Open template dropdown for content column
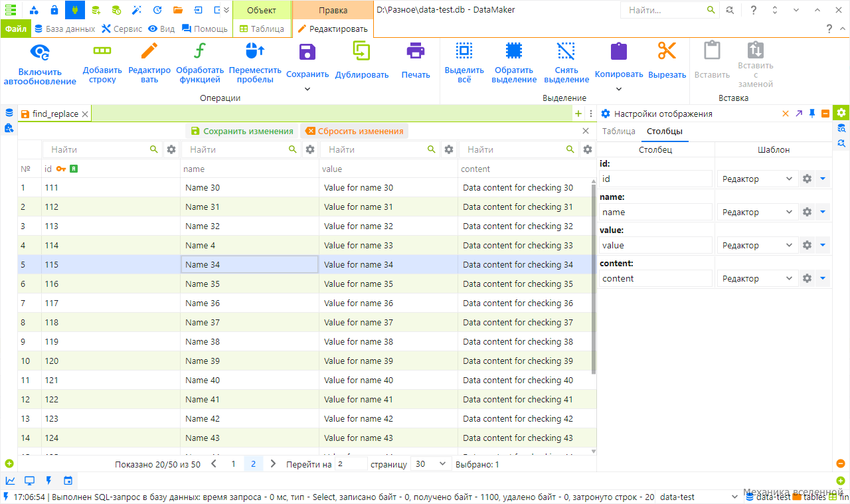This screenshot has height=504, width=850. pos(758,278)
